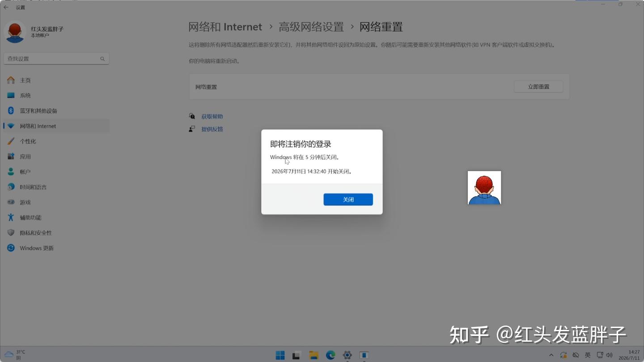Click the 网络重置 breadcrumb heading
The image size is (644, 362).
click(381, 27)
